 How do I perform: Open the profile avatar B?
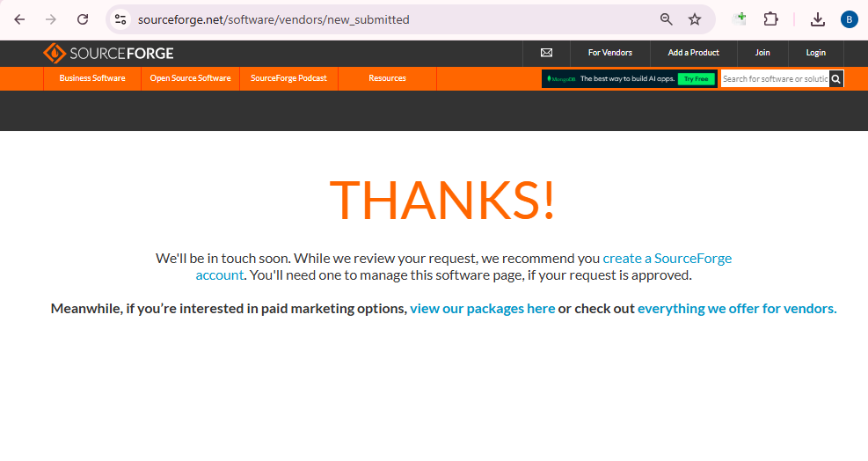coord(849,19)
